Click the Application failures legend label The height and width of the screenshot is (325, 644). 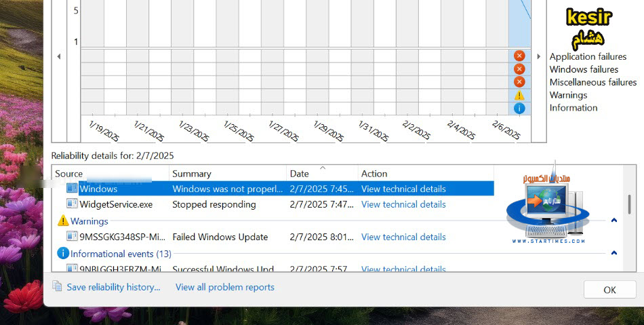588,57
